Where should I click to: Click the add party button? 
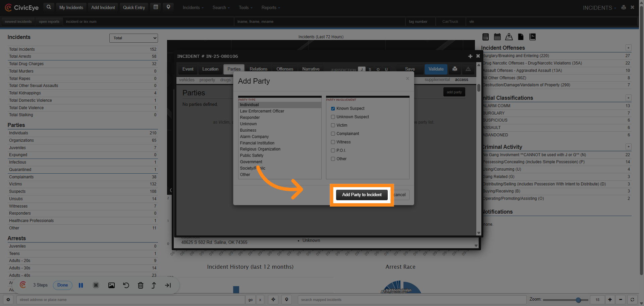coord(454,92)
